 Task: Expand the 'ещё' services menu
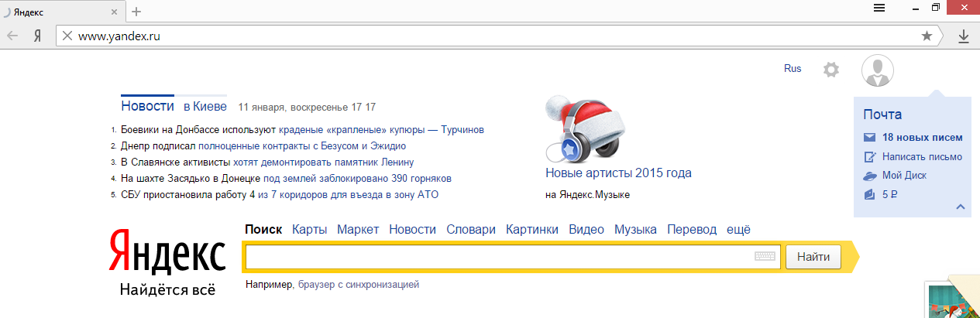coord(738,230)
